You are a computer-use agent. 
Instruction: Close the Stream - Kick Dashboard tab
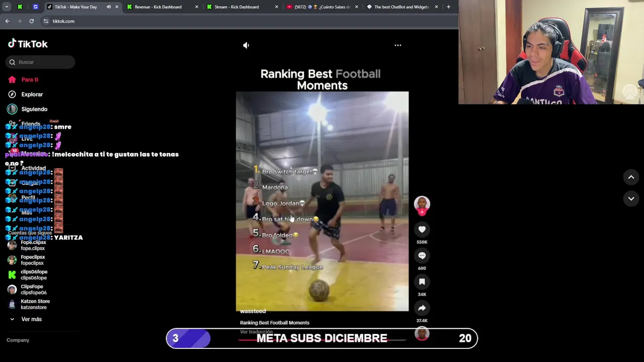(277, 7)
